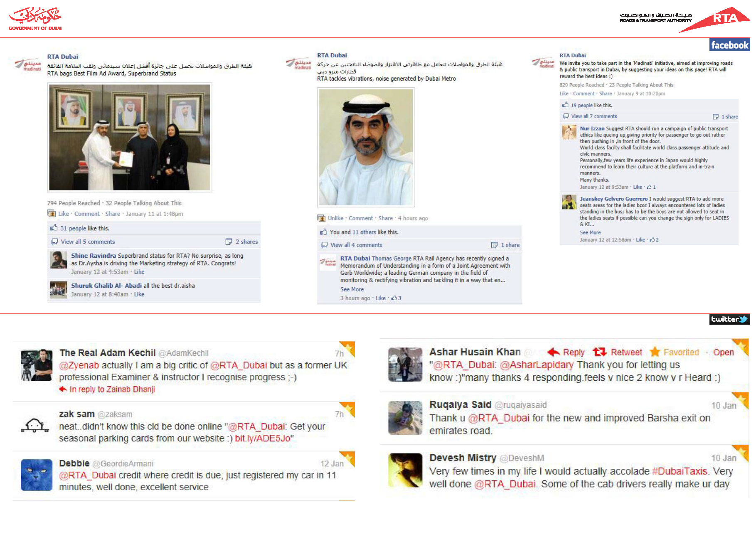Open the award ceremony photo

pyautogui.click(x=130, y=138)
